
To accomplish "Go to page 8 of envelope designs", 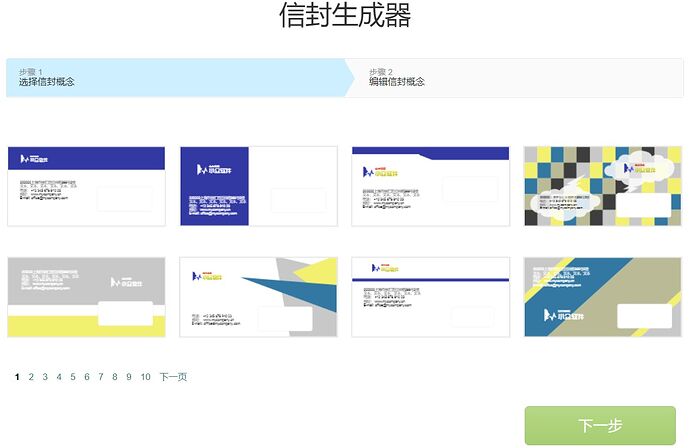I will click(115, 377).
